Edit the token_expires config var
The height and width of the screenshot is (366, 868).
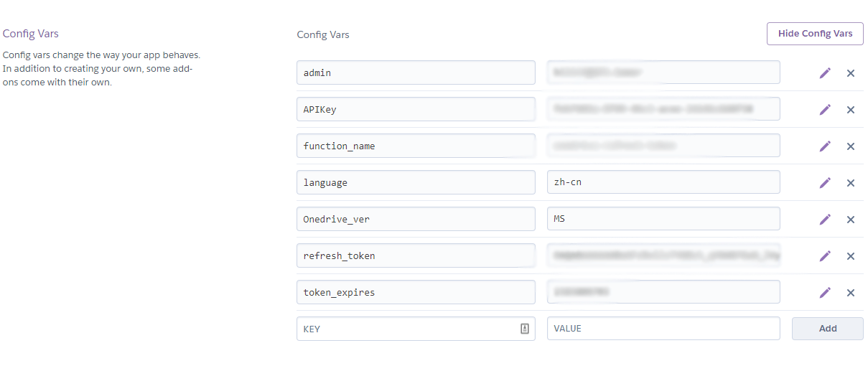click(x=825, y=293)
